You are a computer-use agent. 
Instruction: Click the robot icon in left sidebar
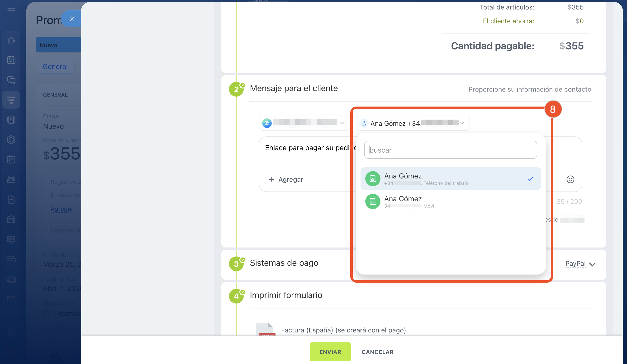point(11,180)
